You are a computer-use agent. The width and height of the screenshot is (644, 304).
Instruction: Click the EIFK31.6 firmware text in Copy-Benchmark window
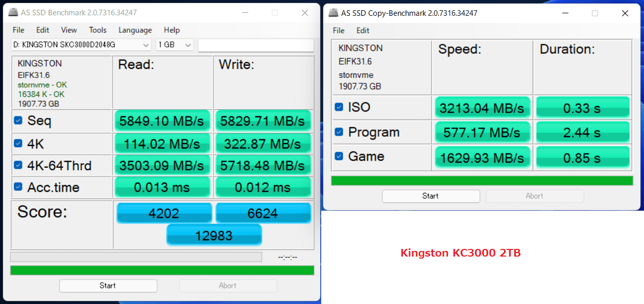pos(355,61)
